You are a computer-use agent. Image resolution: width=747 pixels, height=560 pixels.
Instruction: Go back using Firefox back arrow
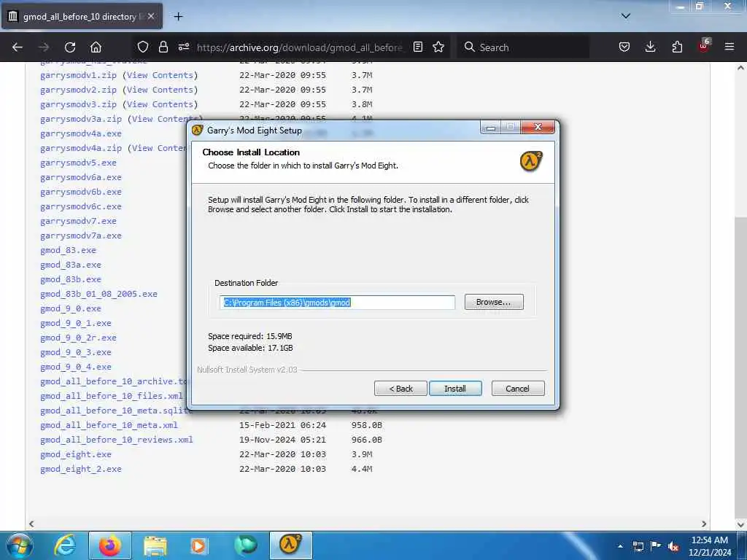tap(18, 47)
